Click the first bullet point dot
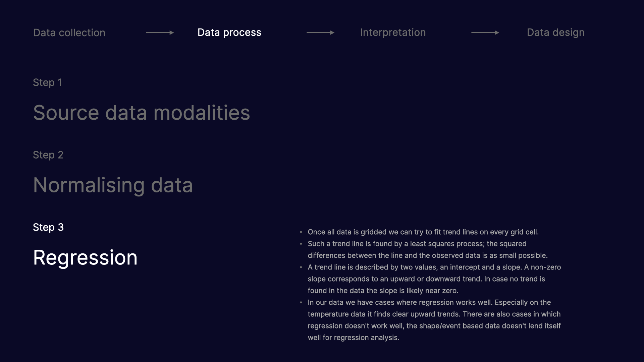 click(x=301, y=232)
